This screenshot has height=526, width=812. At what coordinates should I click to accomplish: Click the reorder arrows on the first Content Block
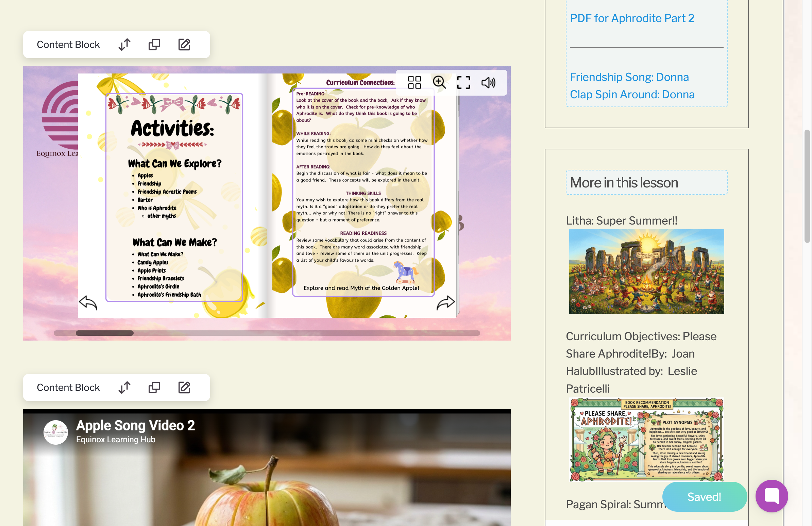coord(124,44)
